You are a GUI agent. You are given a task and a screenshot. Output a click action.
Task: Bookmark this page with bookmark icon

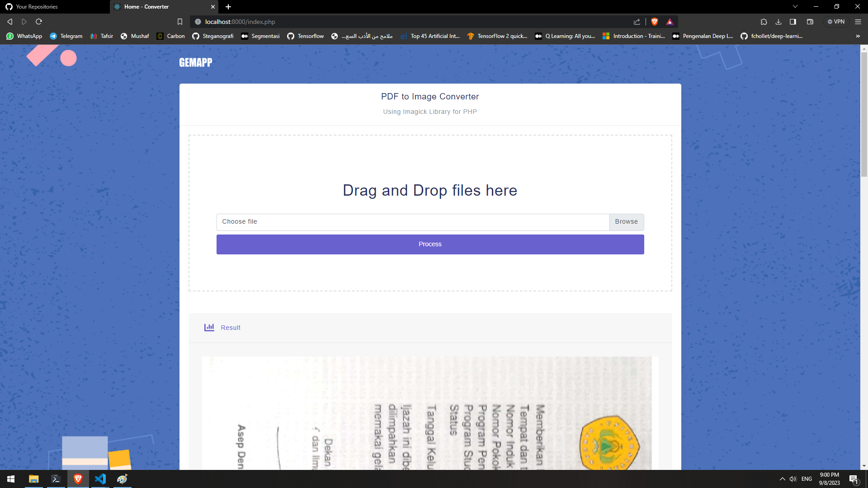(180, 22)
